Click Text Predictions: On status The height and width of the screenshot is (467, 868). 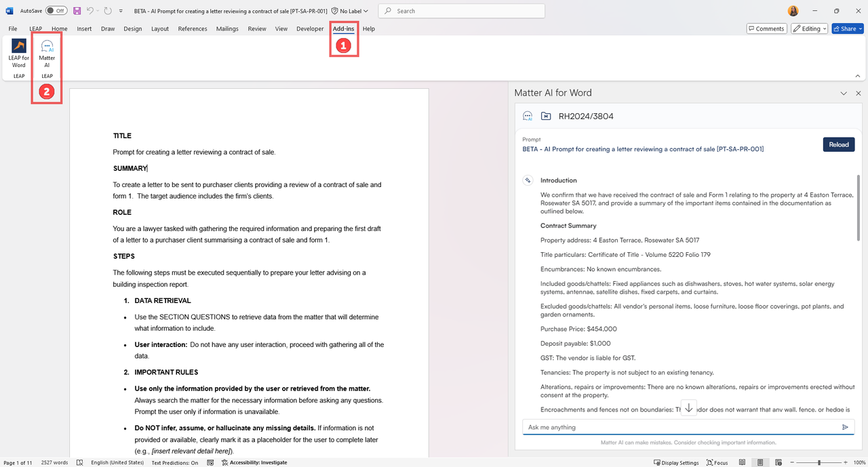(175, 462)
